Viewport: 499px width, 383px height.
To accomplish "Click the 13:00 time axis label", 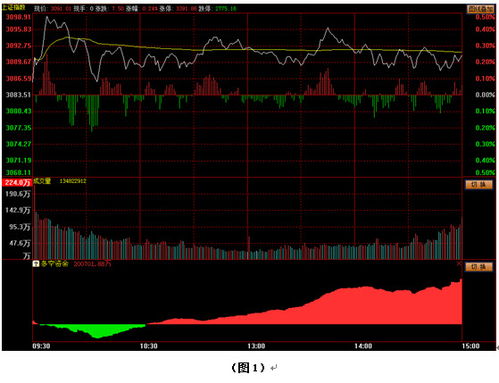I will coord(256,346).
